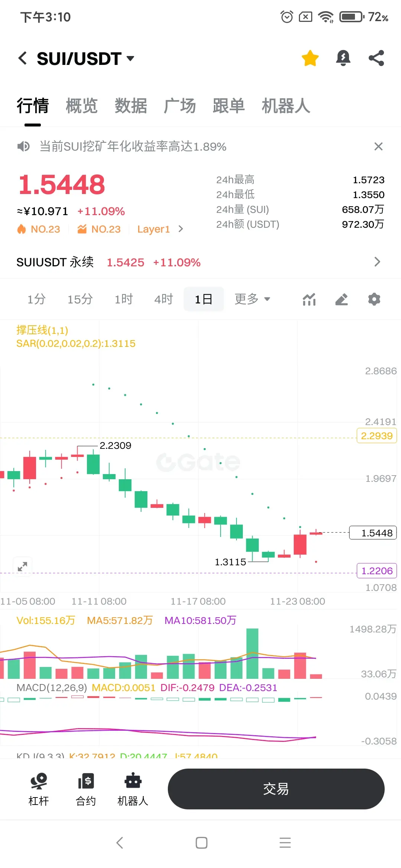
Task: Tap the flame NO.23 ranking tag
Action: point(39,229)
